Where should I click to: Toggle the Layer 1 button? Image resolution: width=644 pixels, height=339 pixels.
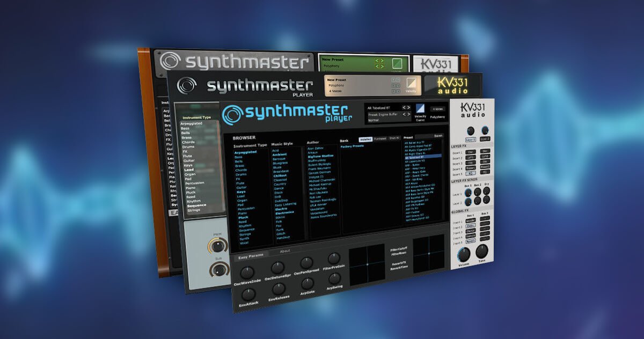pos(471,138)
